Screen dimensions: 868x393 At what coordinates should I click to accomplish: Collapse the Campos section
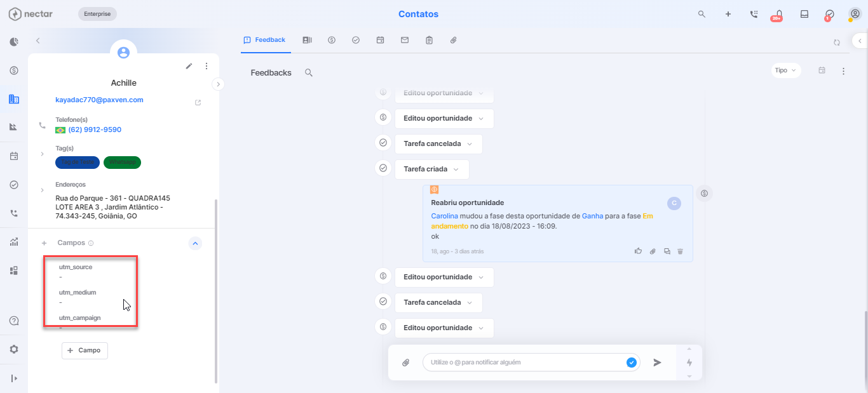click(196, 243)
